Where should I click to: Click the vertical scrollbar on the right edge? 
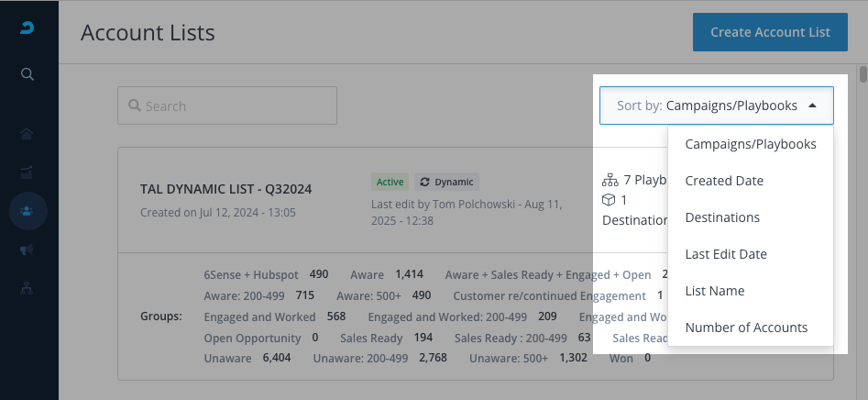(863, 74)
